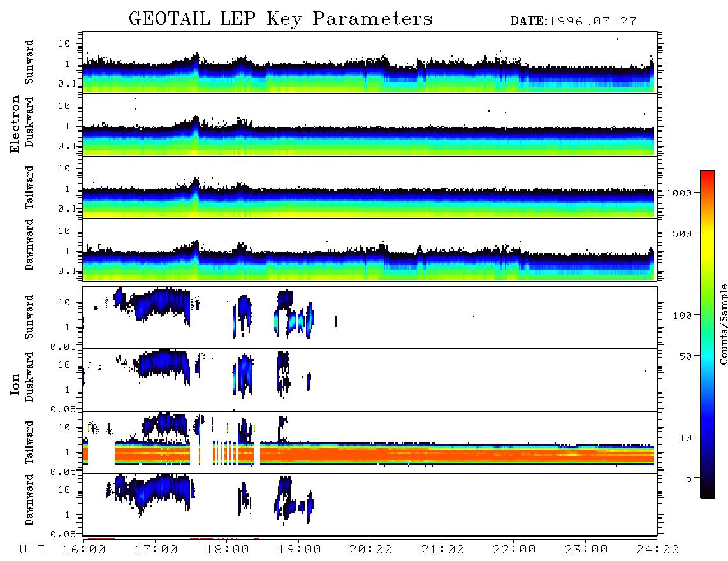
Task: Click the 16:00 time axis label
Action: coord(85,550)
